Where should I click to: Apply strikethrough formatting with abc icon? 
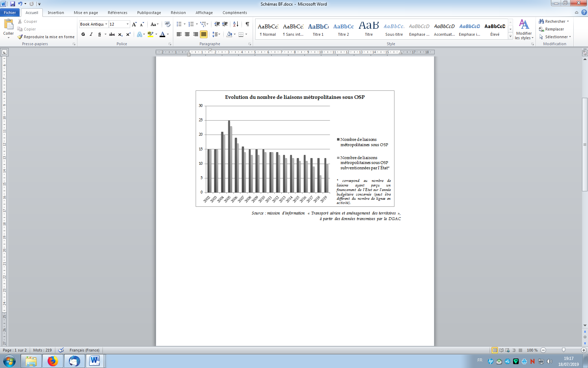112,34
